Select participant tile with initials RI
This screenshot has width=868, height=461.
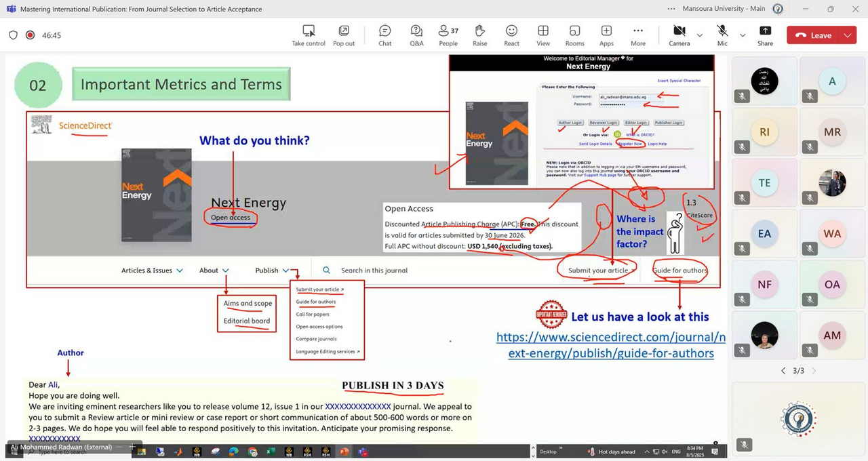(764, 132)
